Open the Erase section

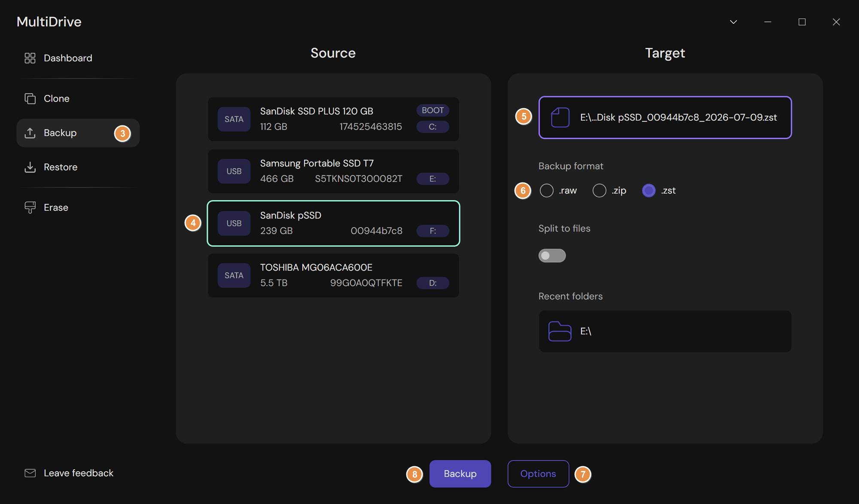78,207
